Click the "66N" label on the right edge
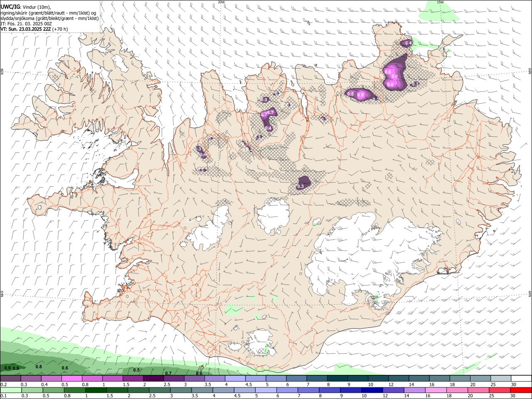Viewport: 532px width, 399px height. coord(530,71)
